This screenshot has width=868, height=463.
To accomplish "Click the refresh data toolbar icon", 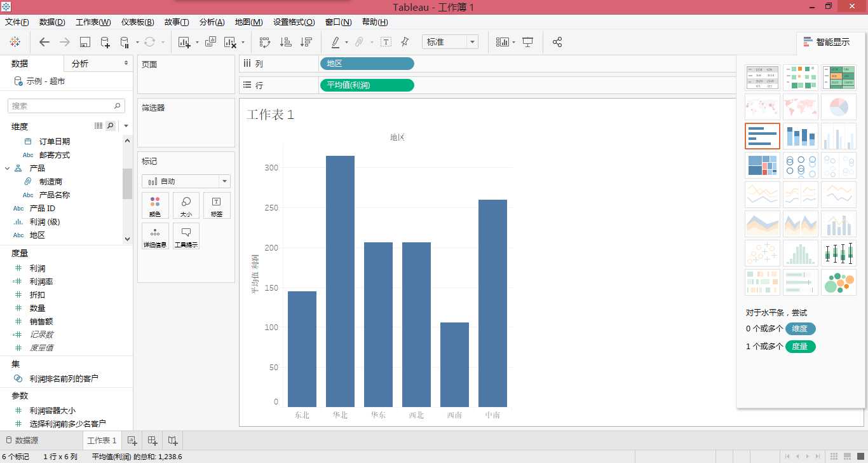I will 149,42.
